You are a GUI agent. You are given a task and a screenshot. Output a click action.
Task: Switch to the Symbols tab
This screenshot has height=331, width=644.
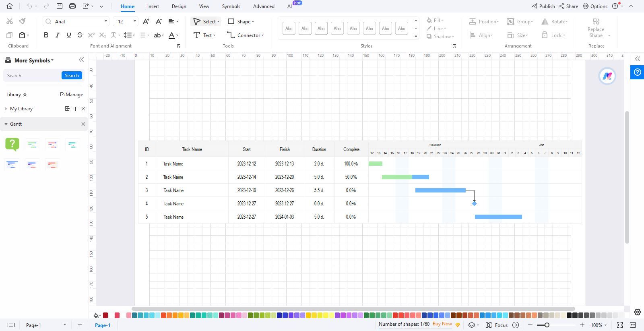click(231, 6)
